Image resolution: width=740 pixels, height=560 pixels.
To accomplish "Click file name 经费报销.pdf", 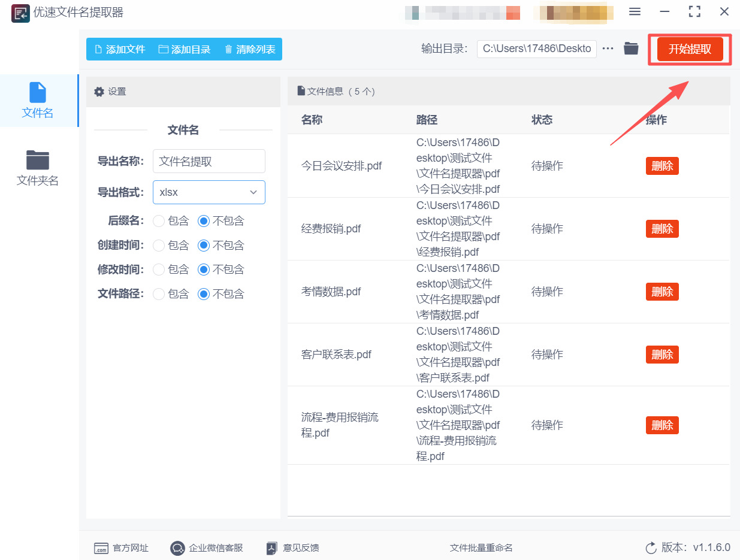I will click(x=331, y=229).
